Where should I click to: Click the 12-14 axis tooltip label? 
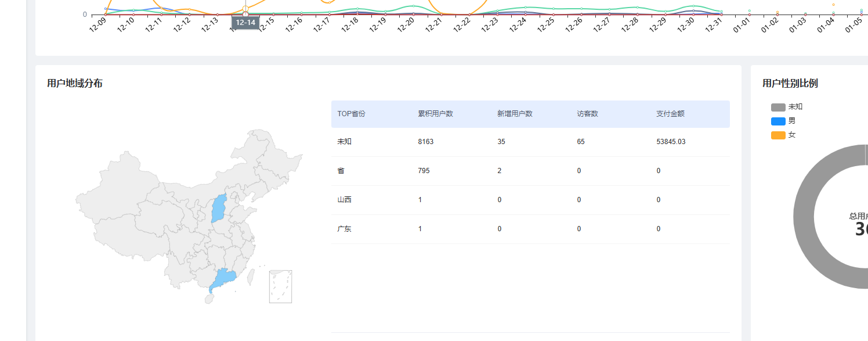[x=245, y=23]
